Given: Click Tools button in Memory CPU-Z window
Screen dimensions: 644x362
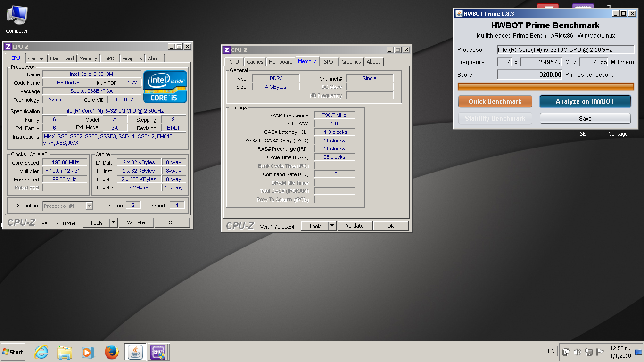Looking at the screenshot, I should 315,226.
